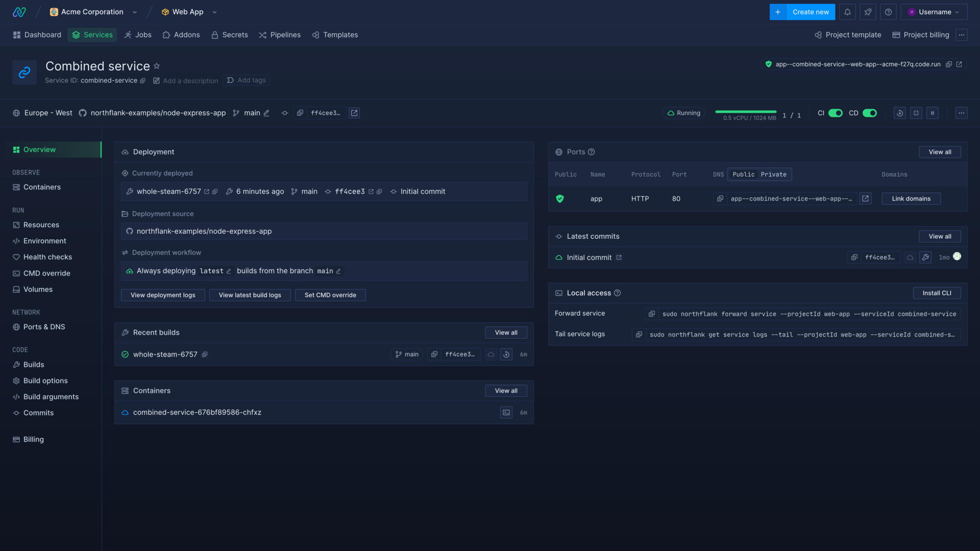Click the scale service icon
Screen dimensions: 980x551
[916, 113]
